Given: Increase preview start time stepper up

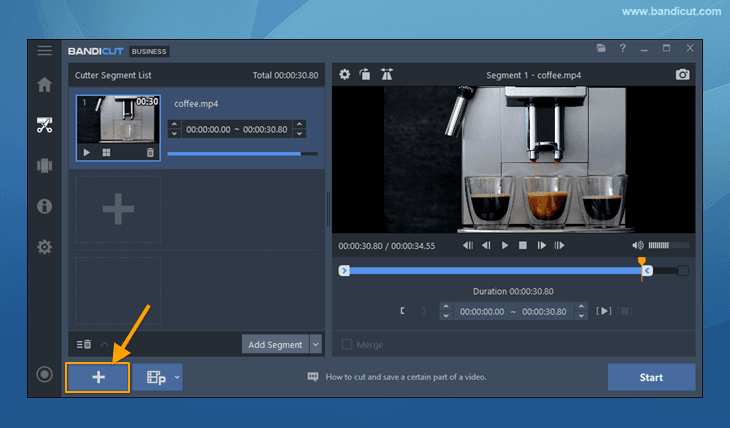Looking at the screenshot, I should coord(446,306).
